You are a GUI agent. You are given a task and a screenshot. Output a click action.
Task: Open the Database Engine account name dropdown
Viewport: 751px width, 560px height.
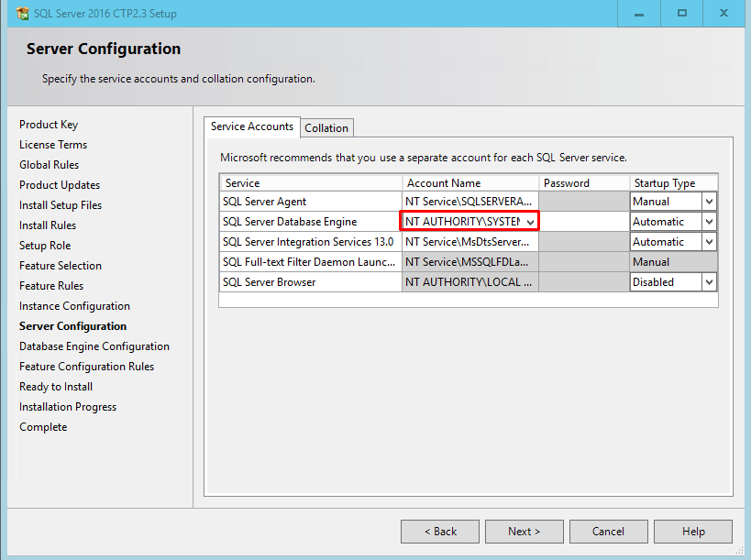click(x=530, y=222)
